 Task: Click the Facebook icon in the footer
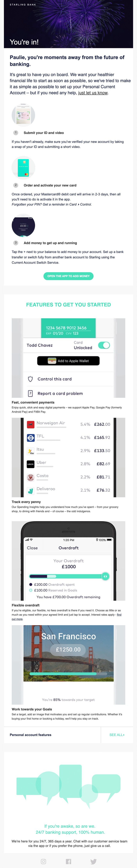(x=68, y=861)
